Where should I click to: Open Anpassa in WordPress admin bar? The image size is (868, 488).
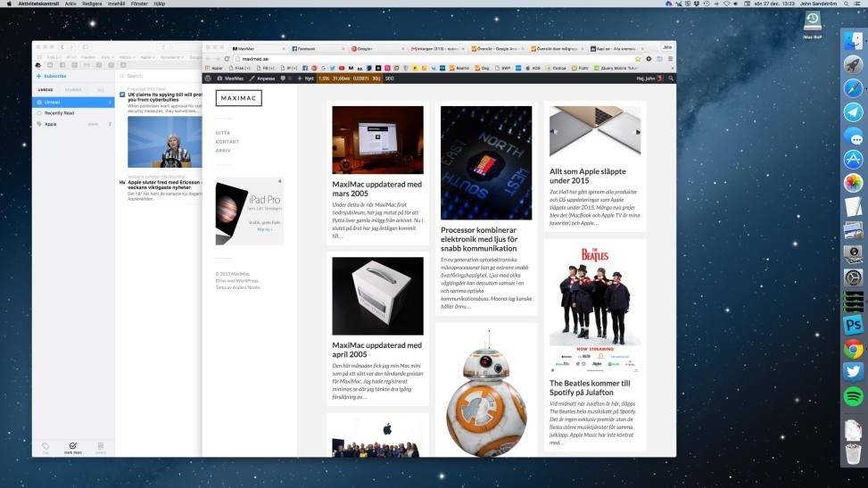(x=262, y=79)
